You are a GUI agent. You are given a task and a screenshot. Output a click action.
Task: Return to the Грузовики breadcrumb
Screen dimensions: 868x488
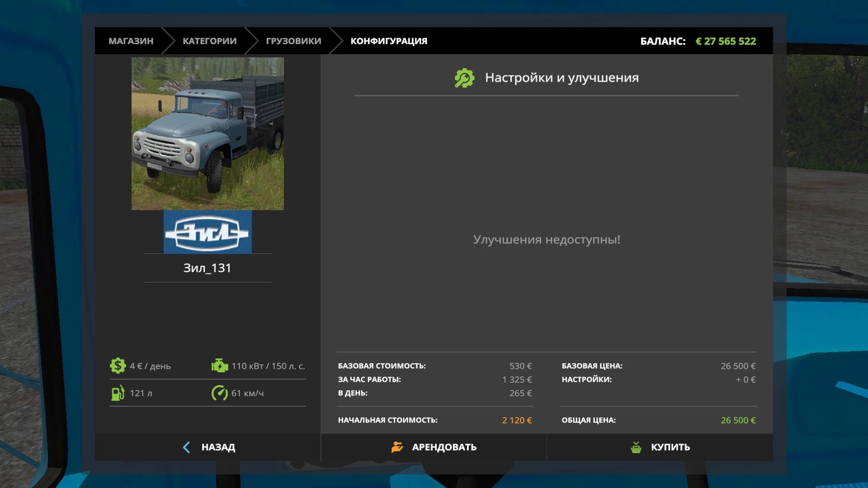click(293, 41)
